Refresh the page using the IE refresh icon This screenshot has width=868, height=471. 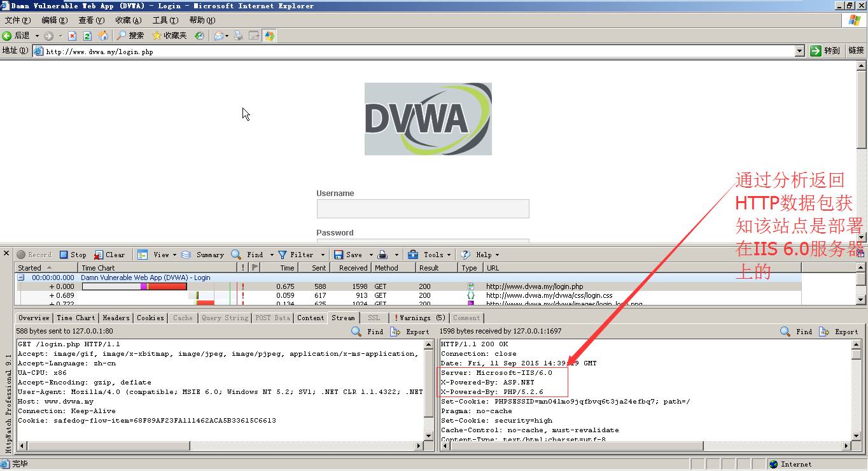87,36
